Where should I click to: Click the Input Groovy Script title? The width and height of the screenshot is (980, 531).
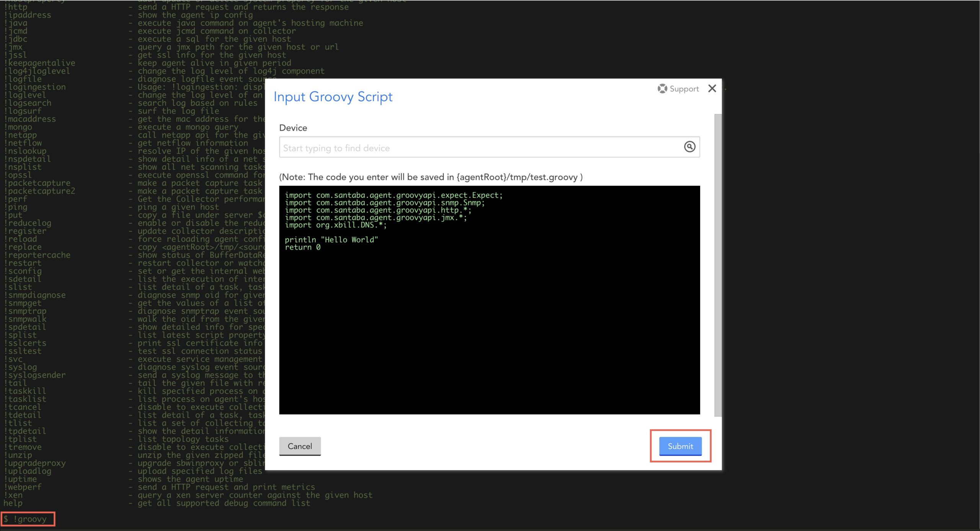[333, 97]
